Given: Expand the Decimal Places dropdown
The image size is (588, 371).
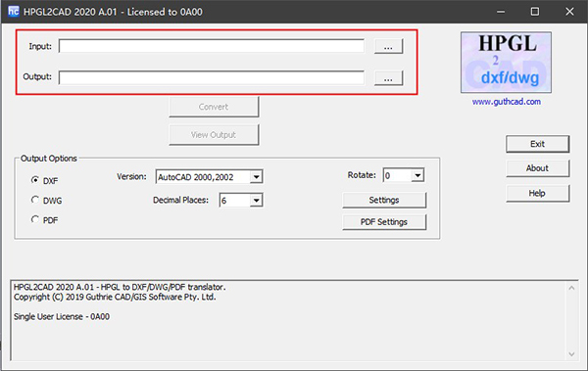Looking at the screenshot, I should pos(241,201).
